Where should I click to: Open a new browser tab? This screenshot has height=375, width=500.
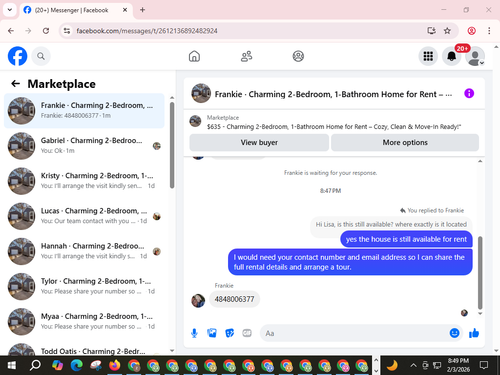pos(142,10)
